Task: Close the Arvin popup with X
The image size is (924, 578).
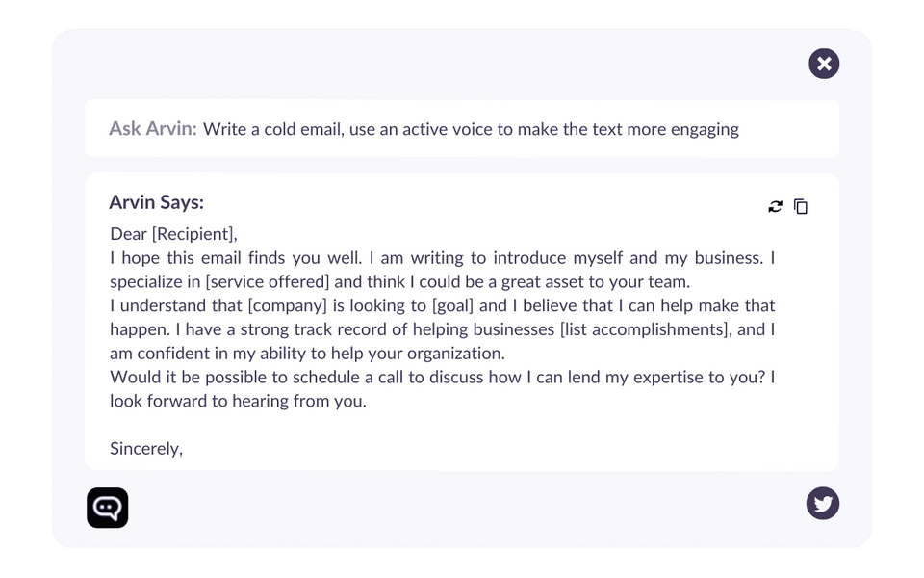Action: 824,65
